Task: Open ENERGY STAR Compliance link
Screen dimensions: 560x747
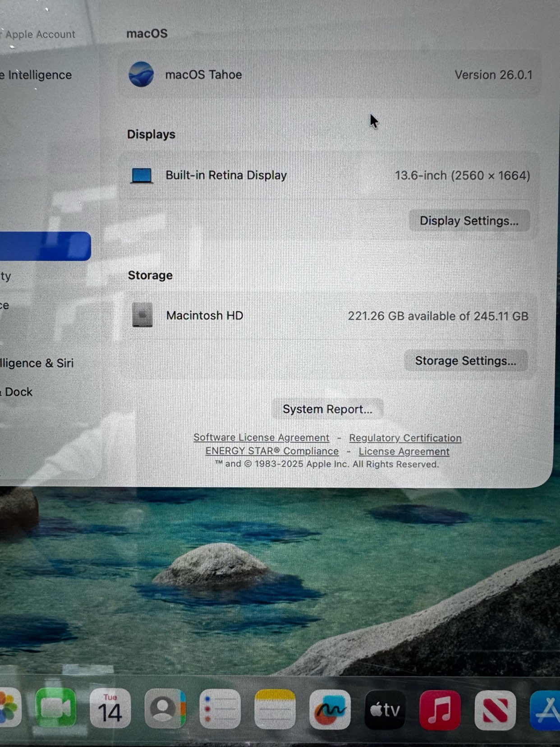Action: (272, 451)
